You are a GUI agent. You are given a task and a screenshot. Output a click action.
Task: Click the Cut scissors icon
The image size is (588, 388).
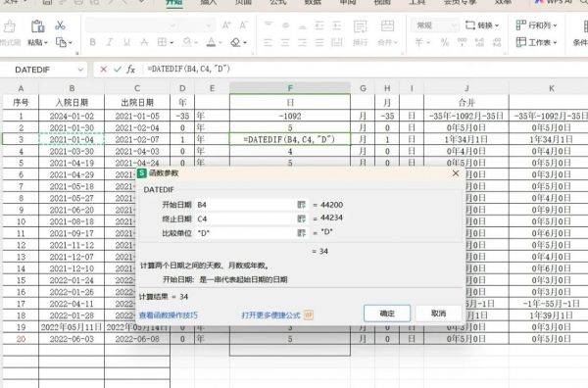pos(60,25)
